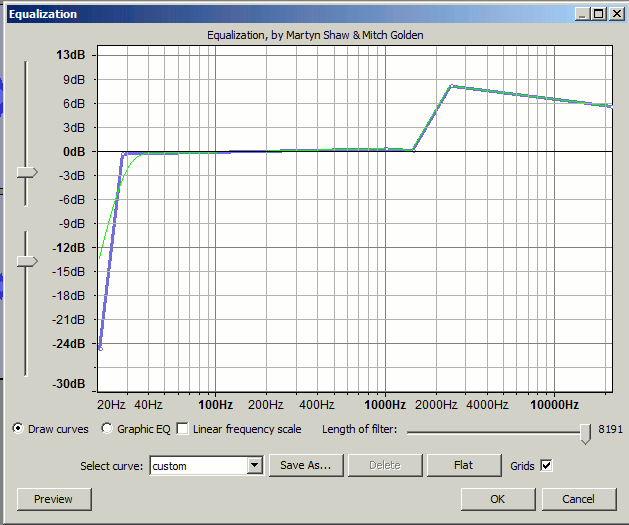Click curve point at right edge near 6dB
The image size is (629, 525).
coord(611,106)
